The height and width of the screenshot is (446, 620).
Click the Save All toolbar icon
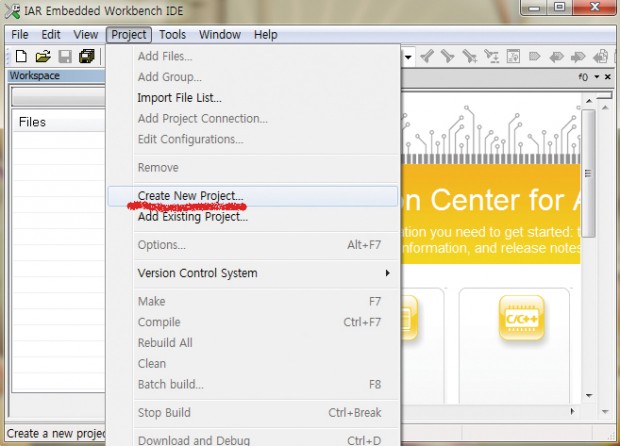tap(87, 57)
